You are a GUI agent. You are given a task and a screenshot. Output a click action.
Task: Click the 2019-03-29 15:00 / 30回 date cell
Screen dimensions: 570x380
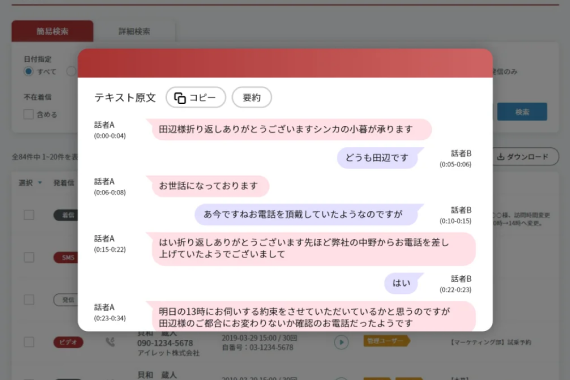point(260,338)
